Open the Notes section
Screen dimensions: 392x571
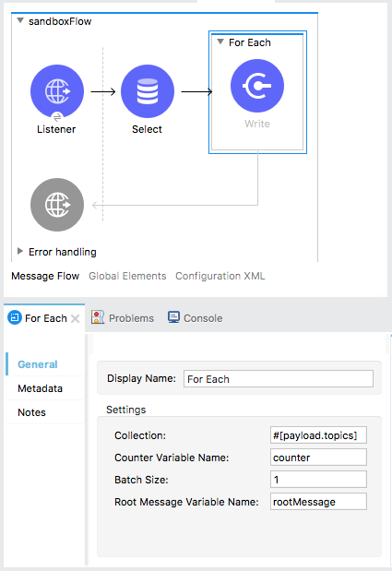click(x=31, y=412)
